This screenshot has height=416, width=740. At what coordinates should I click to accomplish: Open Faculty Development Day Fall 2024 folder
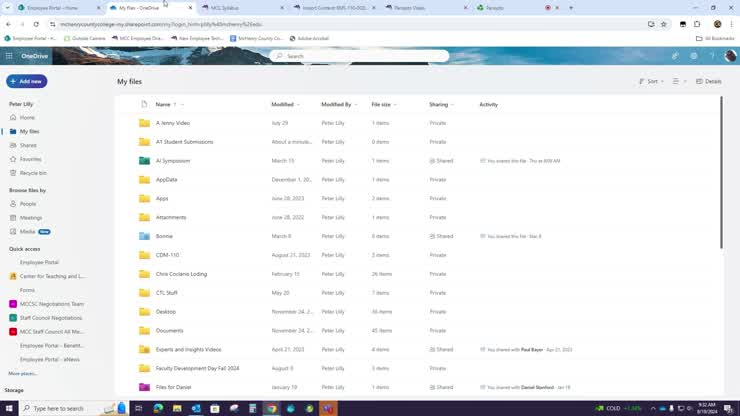click(x=197, y=368)
